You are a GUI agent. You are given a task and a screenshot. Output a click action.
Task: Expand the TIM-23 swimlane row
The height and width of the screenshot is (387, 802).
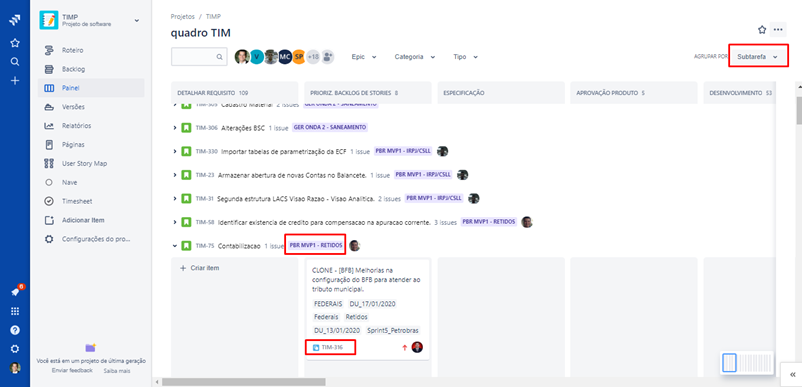pos(175,175)
